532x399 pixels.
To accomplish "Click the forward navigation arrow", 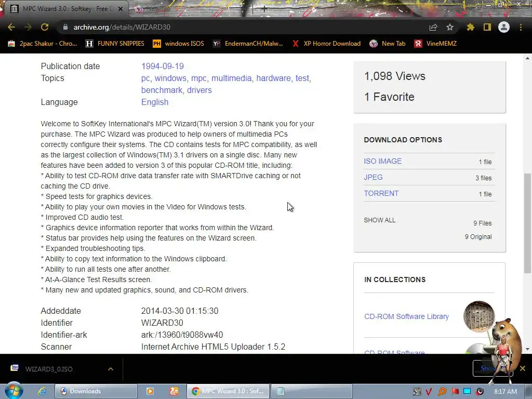I will 28,27.
